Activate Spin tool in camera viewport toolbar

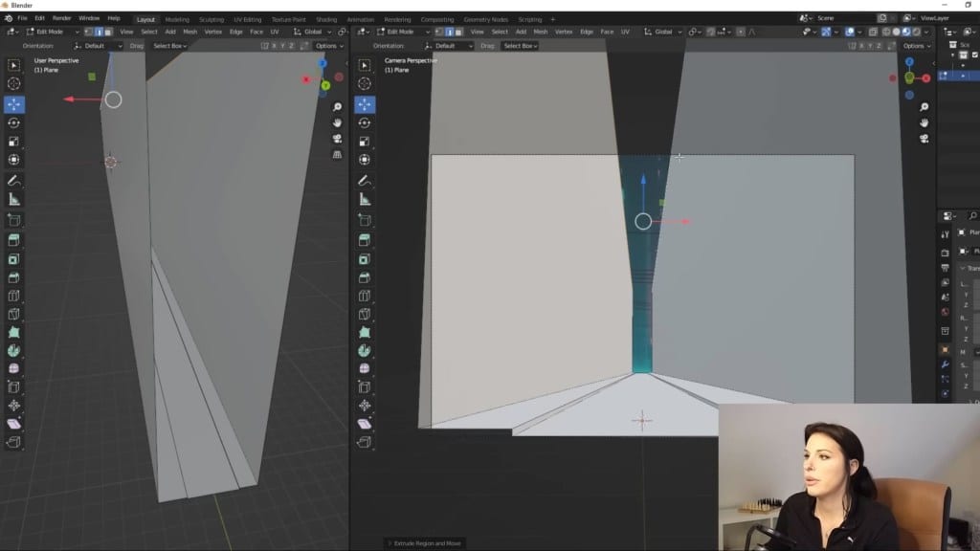click(365, 350)
